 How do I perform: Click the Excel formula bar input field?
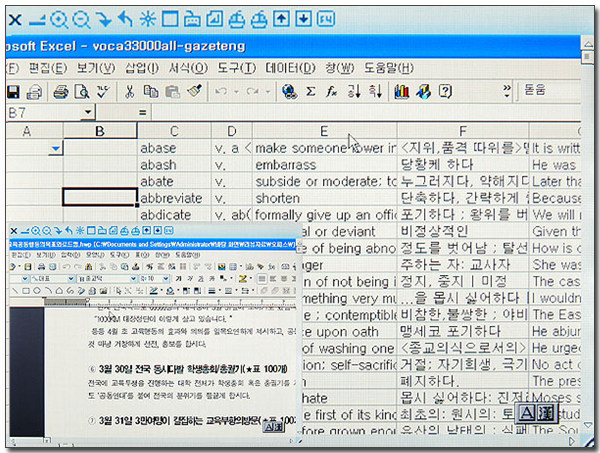[366, 112]
